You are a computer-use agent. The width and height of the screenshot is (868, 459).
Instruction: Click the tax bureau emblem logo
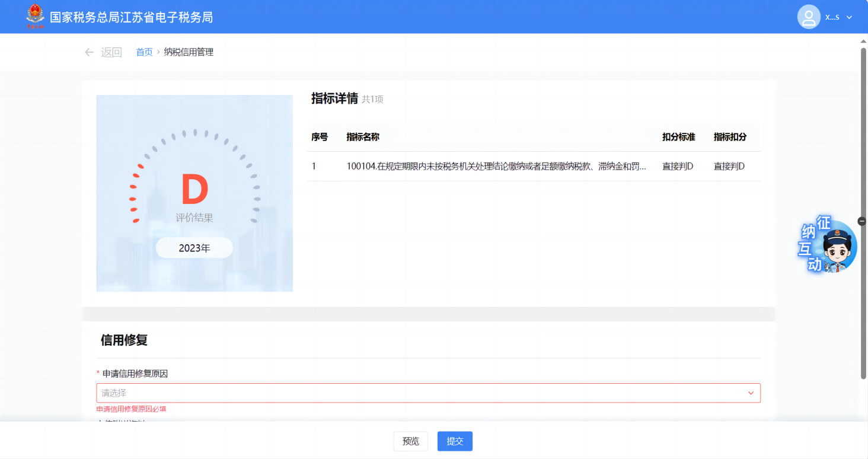(x=36, y=17)
